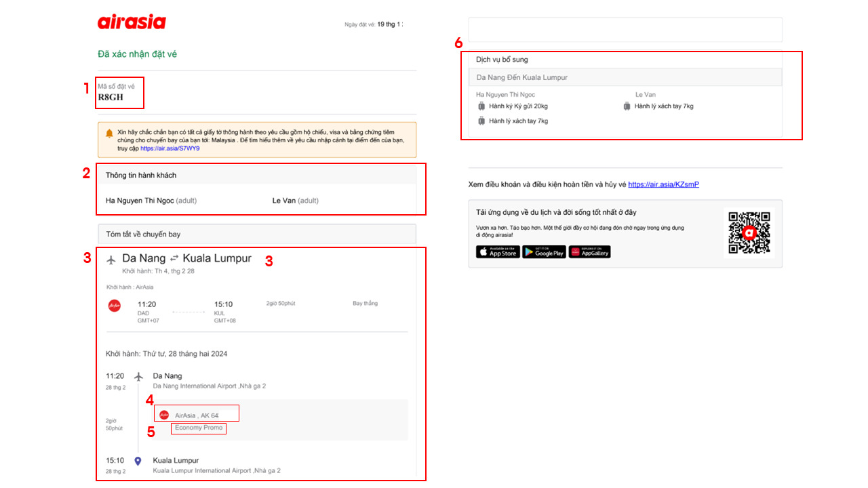Click Le Van's 7kg carry-on luggage icon
The height and width of the screenshot is (488, 868).
(627, 106)
